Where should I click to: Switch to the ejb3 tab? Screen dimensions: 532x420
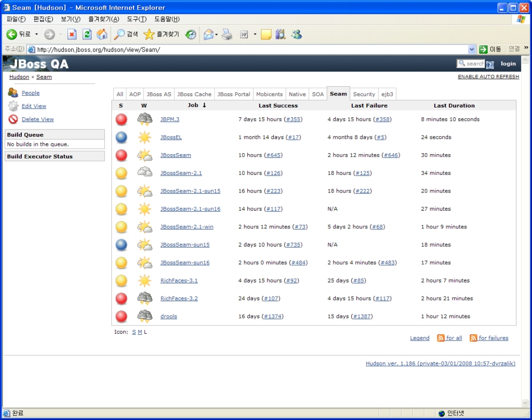tap(387, 94)
